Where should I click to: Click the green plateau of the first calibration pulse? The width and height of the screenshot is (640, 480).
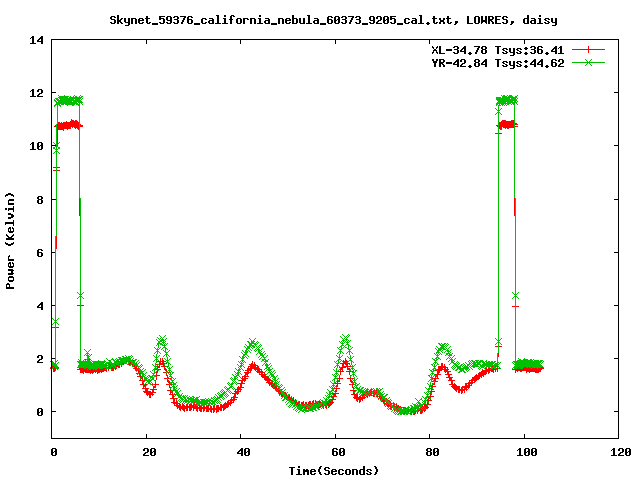69,100
